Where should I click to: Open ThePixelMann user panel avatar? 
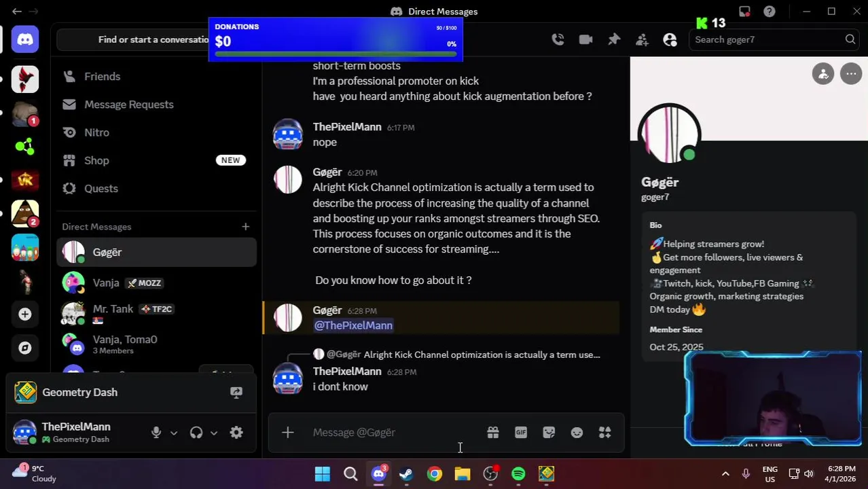point(24,433)
